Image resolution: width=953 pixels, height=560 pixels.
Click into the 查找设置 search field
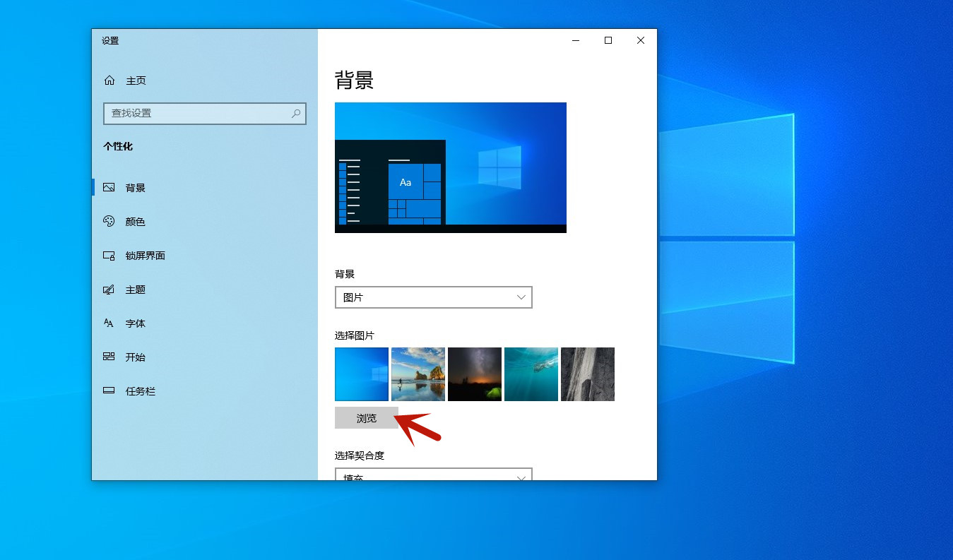click(198, 113)
